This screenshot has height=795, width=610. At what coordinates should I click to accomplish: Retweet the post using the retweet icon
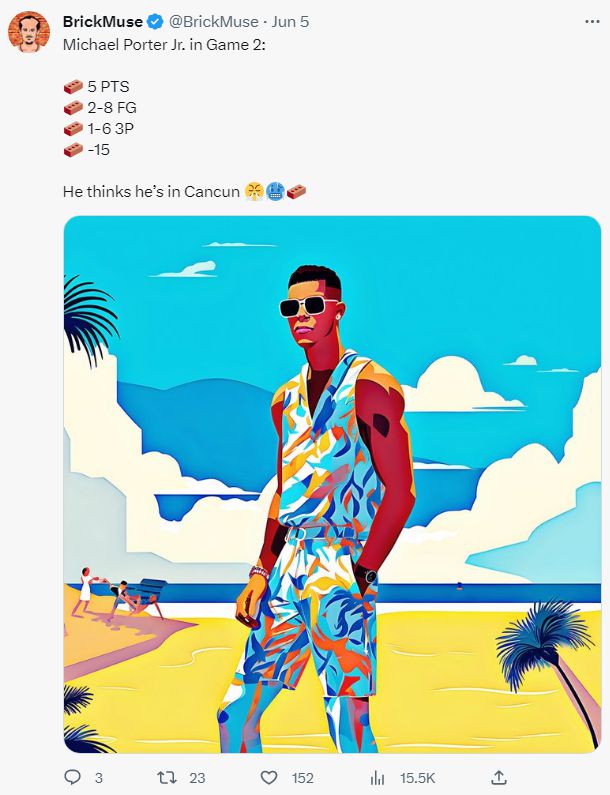(x=167, y=777)
